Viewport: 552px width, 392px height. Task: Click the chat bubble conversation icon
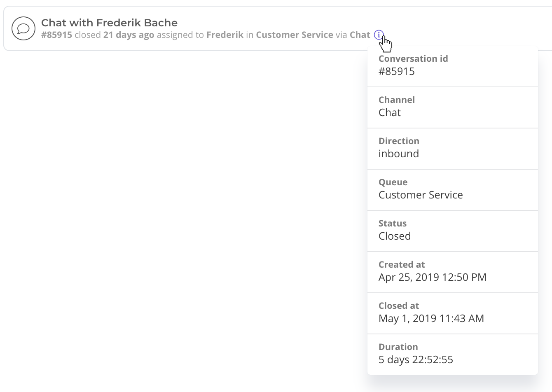coord(23,28)
